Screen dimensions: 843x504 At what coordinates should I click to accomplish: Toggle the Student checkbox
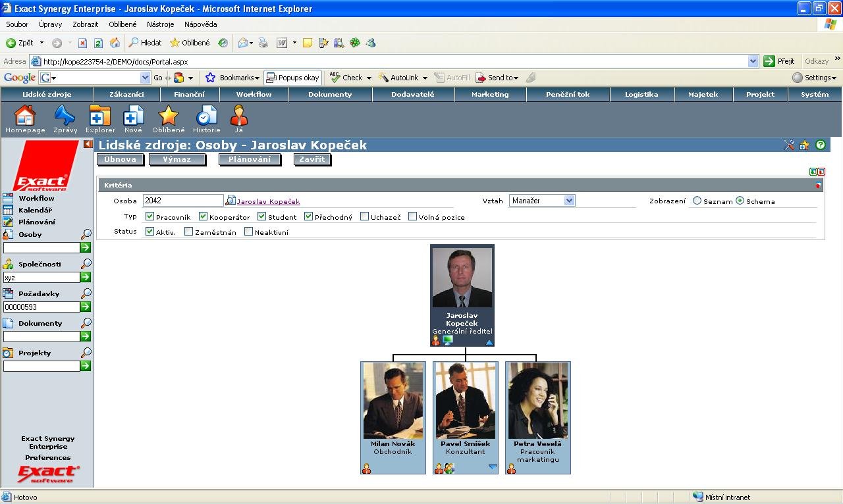pos(261,216)
